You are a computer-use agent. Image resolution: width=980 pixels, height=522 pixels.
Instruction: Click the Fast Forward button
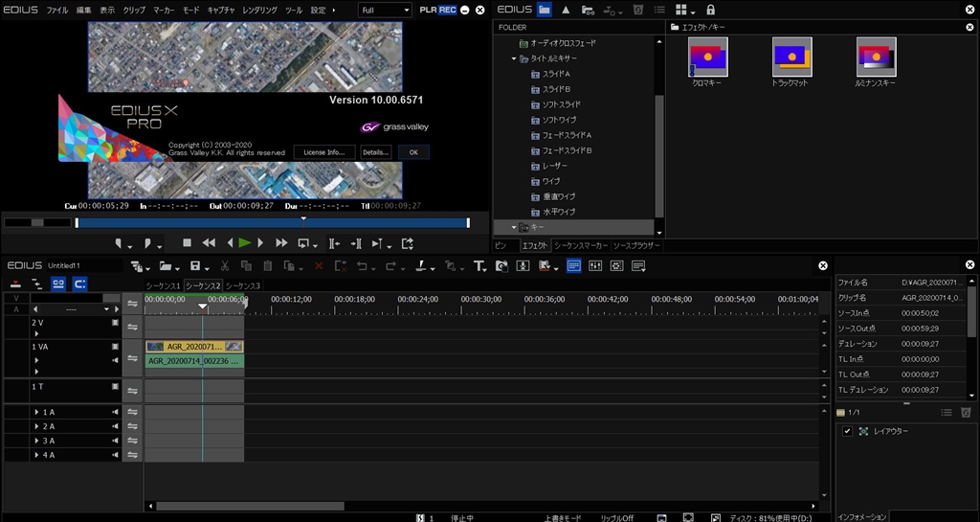tap(281, 243)
